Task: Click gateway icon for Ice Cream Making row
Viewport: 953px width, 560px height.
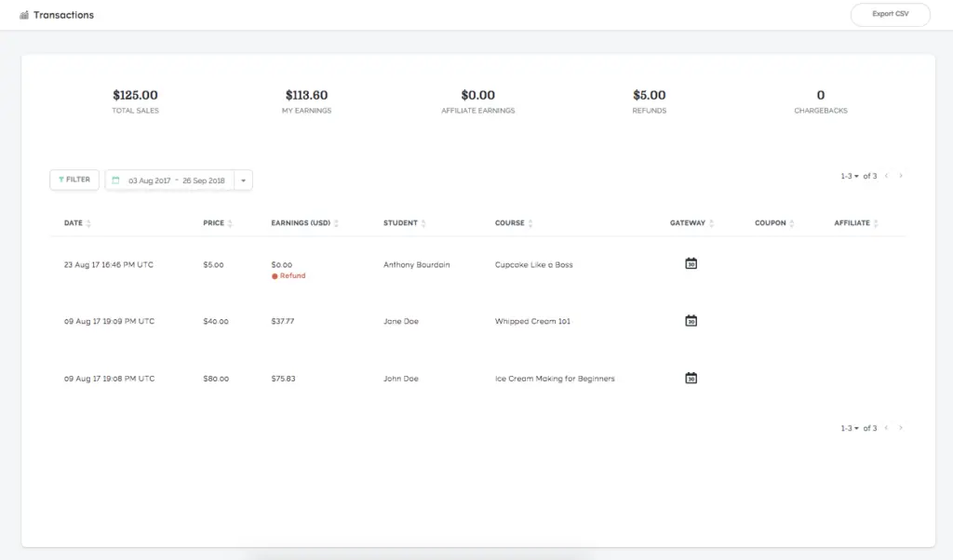Action: click(691, 379)
